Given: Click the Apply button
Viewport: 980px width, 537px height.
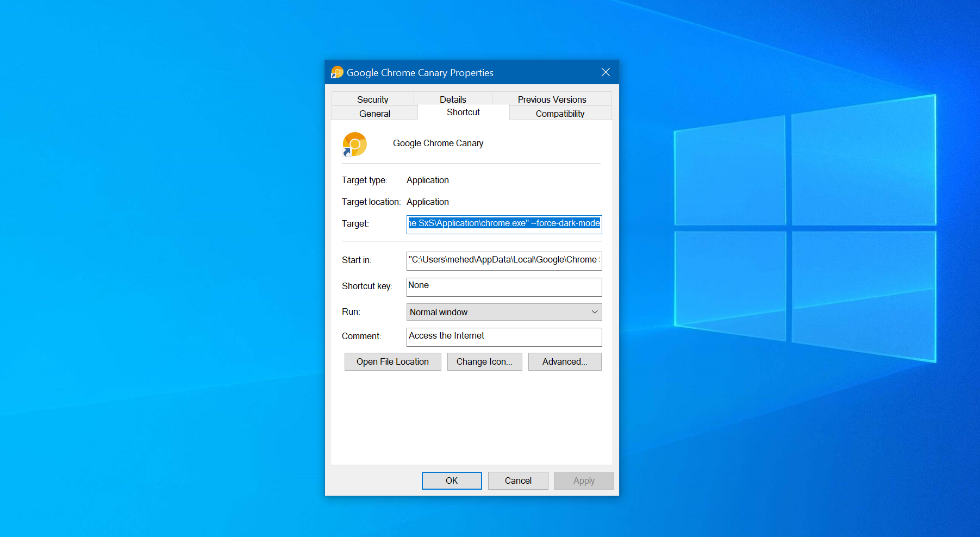Looking at the screenshot, I should click(x=583, y=481).
